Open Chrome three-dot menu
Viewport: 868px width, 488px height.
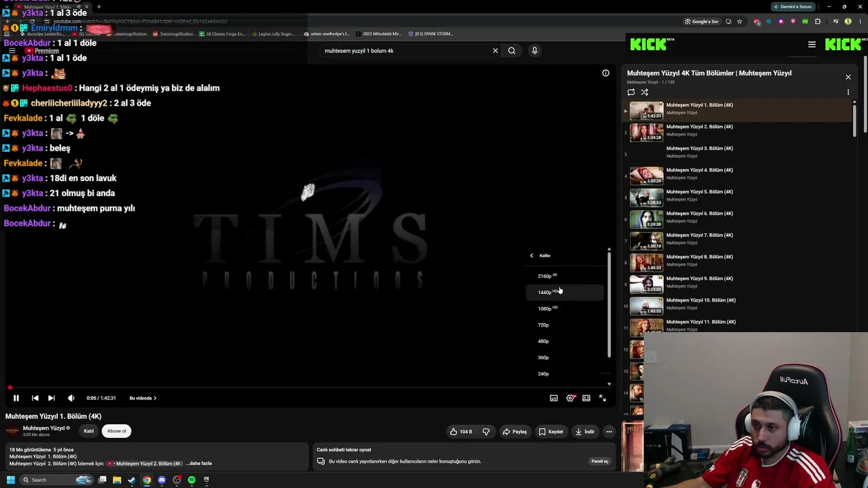[x=859, y=22]
